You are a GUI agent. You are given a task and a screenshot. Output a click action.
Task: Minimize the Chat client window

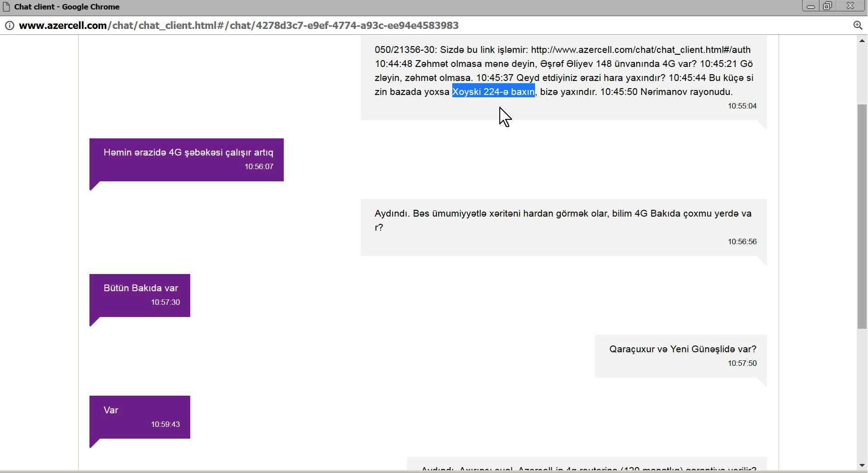811,6
